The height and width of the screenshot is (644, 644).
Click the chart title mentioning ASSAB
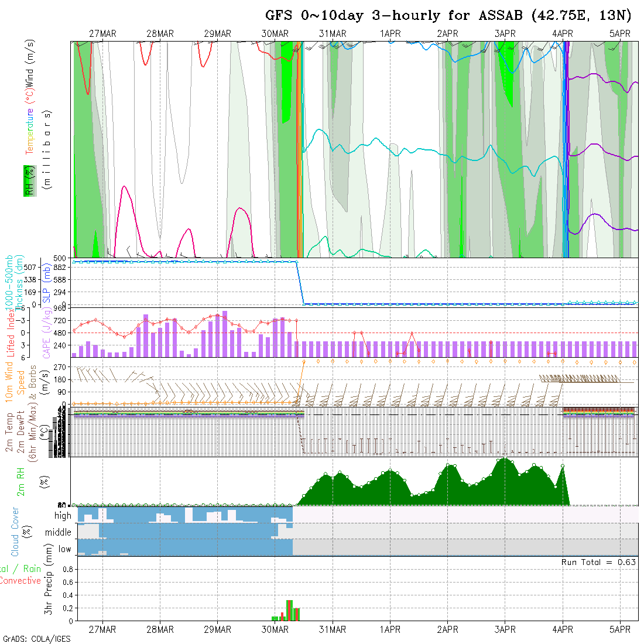tap(448, 16)
